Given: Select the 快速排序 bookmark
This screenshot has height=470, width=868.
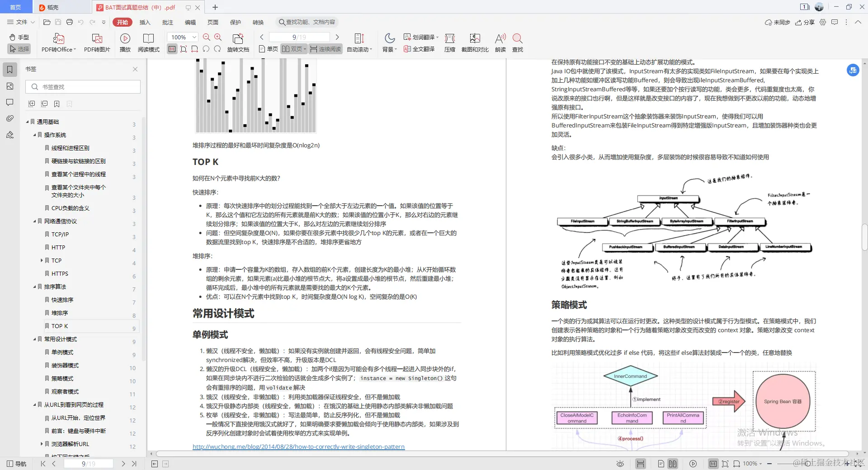Looking at the screenshot, I should pos(62,300).
